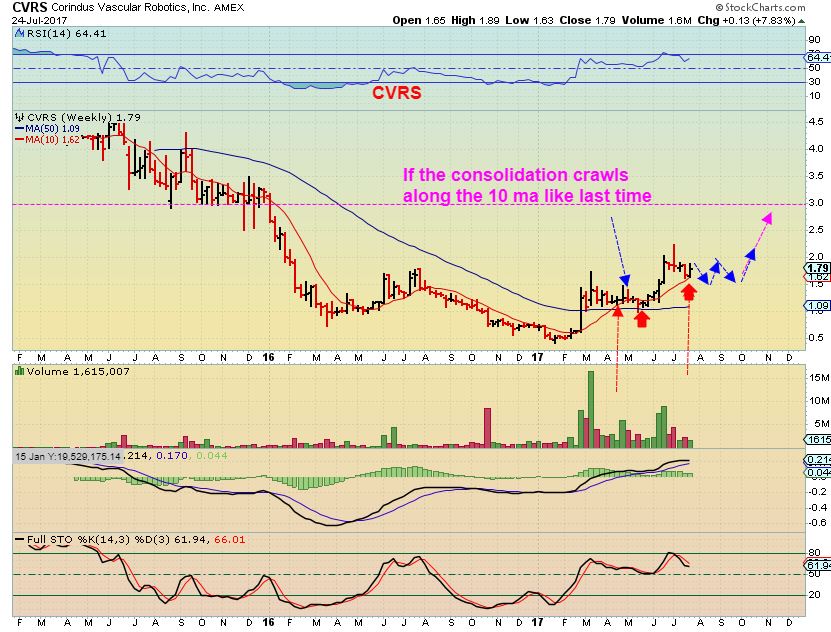Click the MACD histogram value 0.044
The width and height of the screenshot is (831, 632).
211,456
